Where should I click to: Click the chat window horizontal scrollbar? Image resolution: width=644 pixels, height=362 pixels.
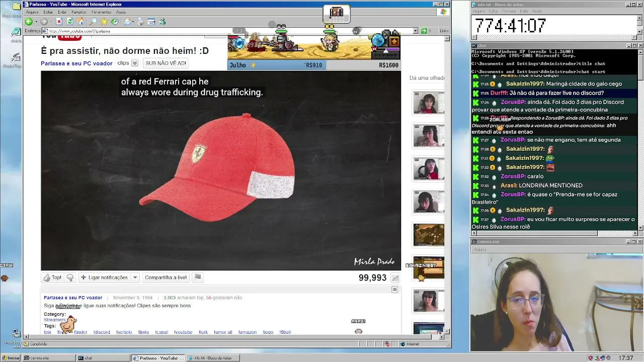tap(554, 233)
